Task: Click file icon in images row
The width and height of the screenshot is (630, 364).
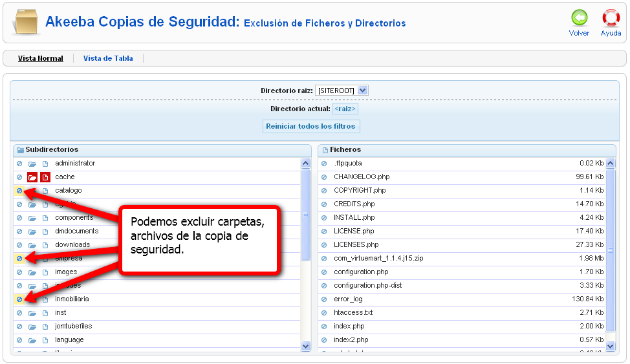Action: [45, 273]
